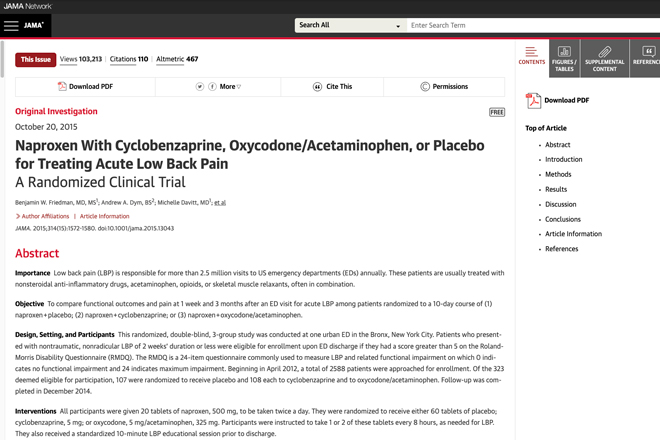
Task: Share via Twitter icon
Action: click(200, 86)
